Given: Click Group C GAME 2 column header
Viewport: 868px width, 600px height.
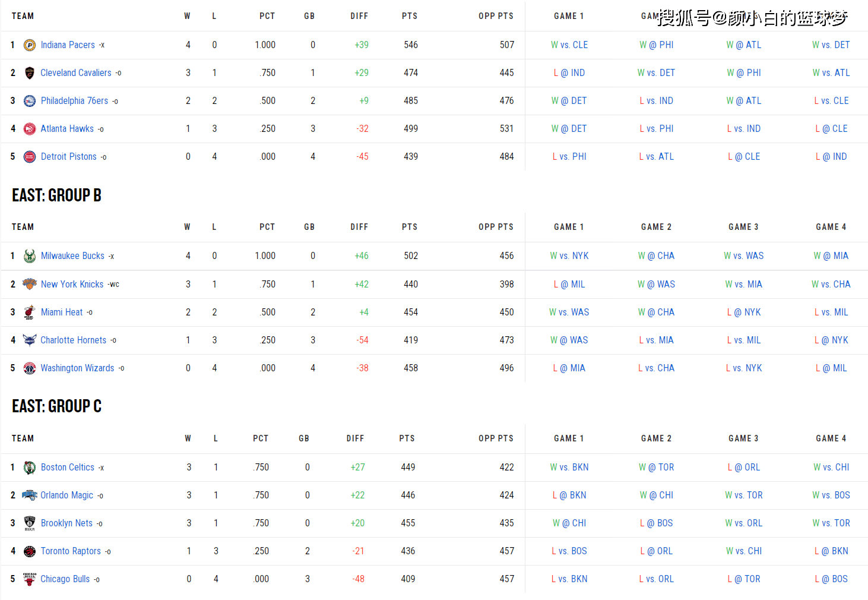Looking at the screenshot, I should coord(657,438).
